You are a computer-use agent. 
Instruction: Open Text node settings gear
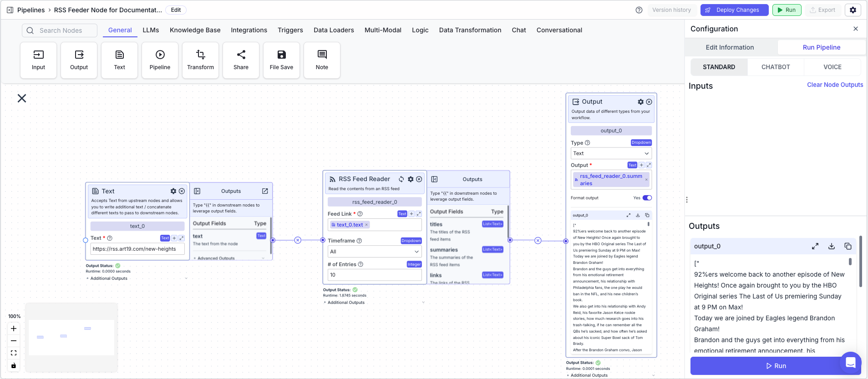click(173, 191)
